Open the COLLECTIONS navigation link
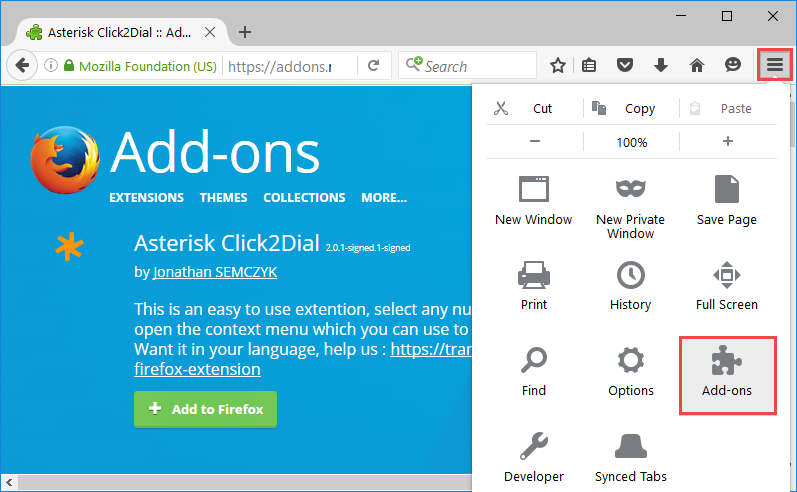The height and width of the screenshot is (492, 797). click(304, 198)
